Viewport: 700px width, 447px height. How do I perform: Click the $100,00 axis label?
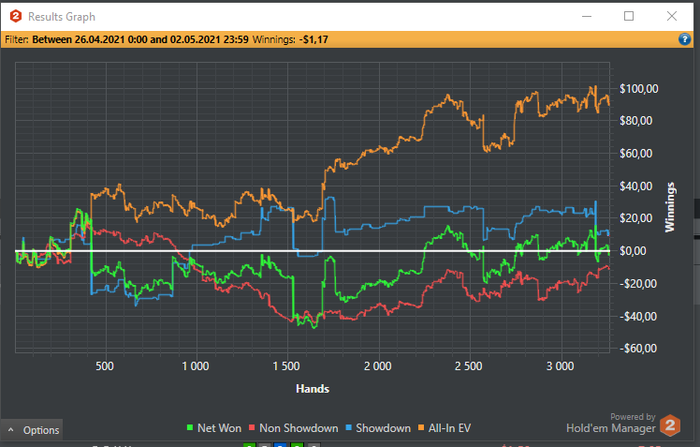pyautogui.click(x=638, y=89)
